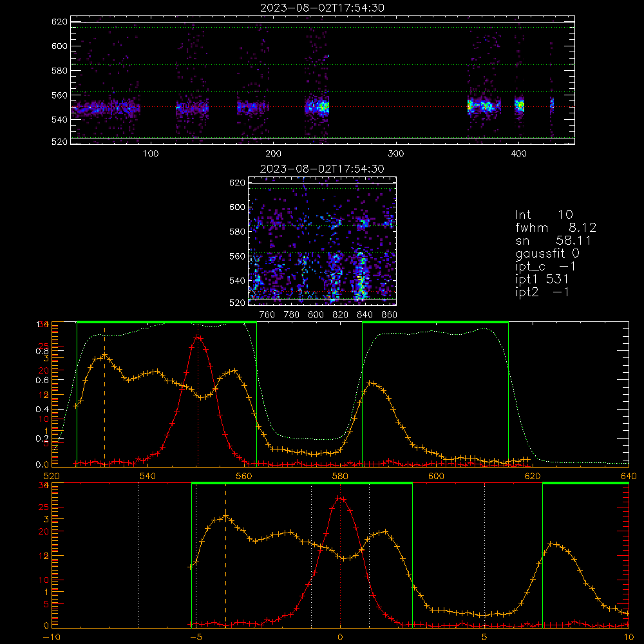644x644 pixels.
Task: Click the '200' x-axis tick label
Action: tap(273, 154)
